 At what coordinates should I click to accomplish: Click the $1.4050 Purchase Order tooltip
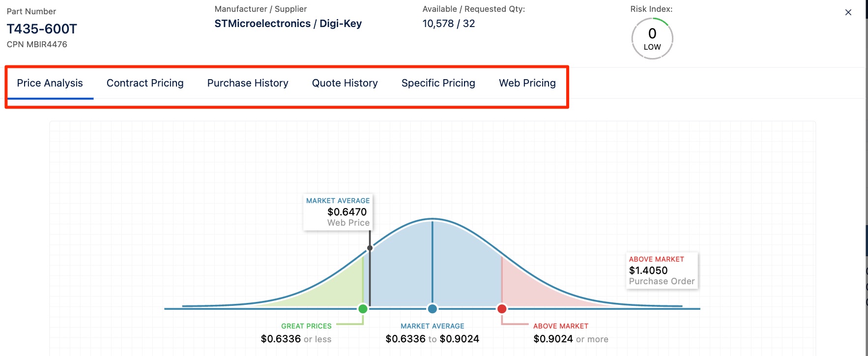(x=662, y=270)
